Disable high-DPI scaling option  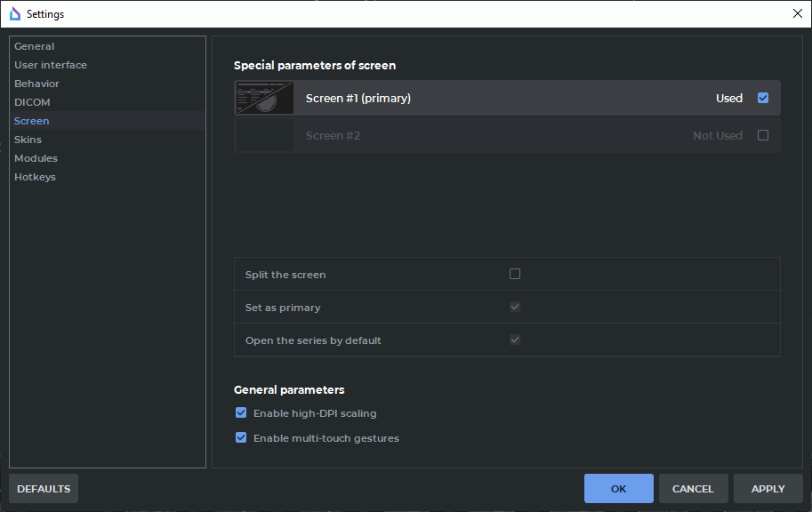[241, 413]
